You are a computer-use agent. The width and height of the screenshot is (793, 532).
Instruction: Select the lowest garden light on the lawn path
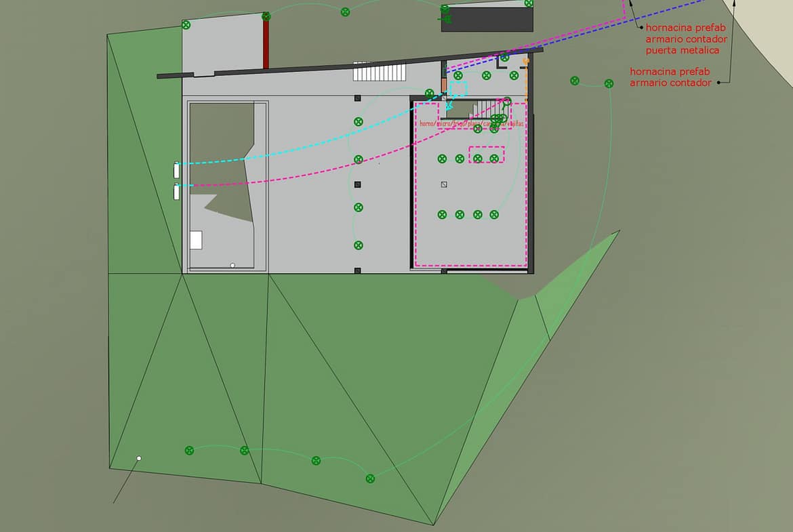pos(370,478)
